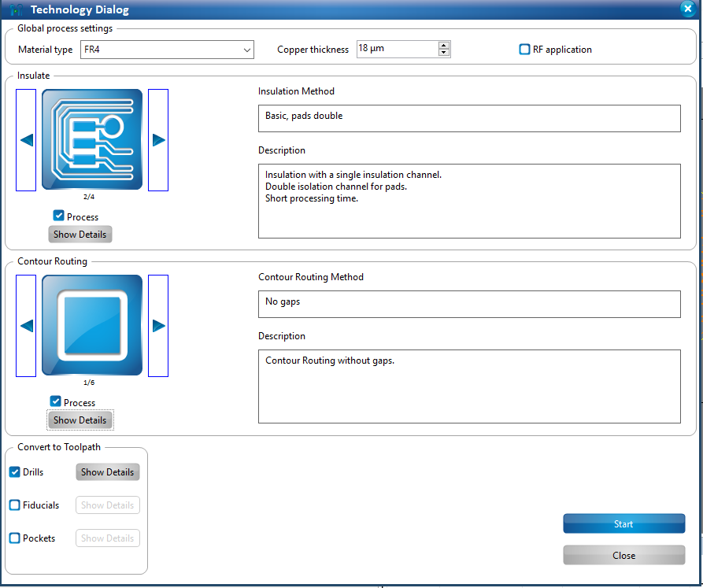Click the Copper thickness input field
The width and height of the screenshot is (703, 588).
pyautogui.click(x=397, y=49)
